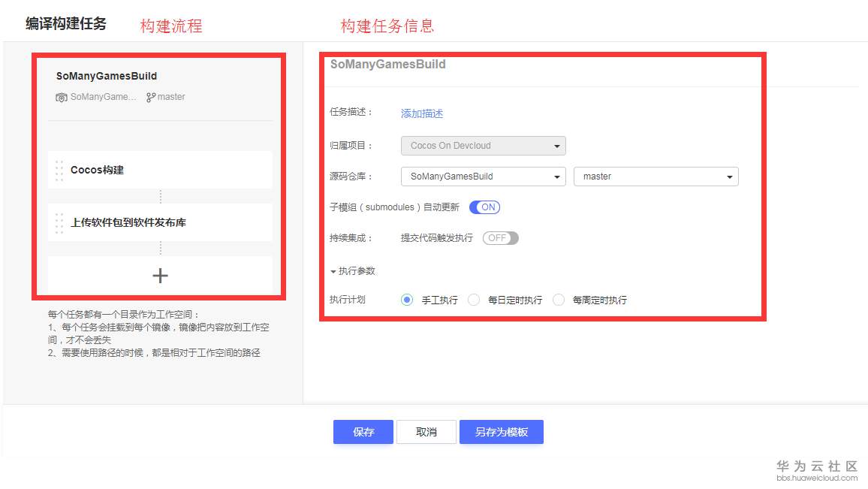868x489 pixels.
Task: Toggle off submodules 自动更新 switch
Action: (x=484, y=207)
